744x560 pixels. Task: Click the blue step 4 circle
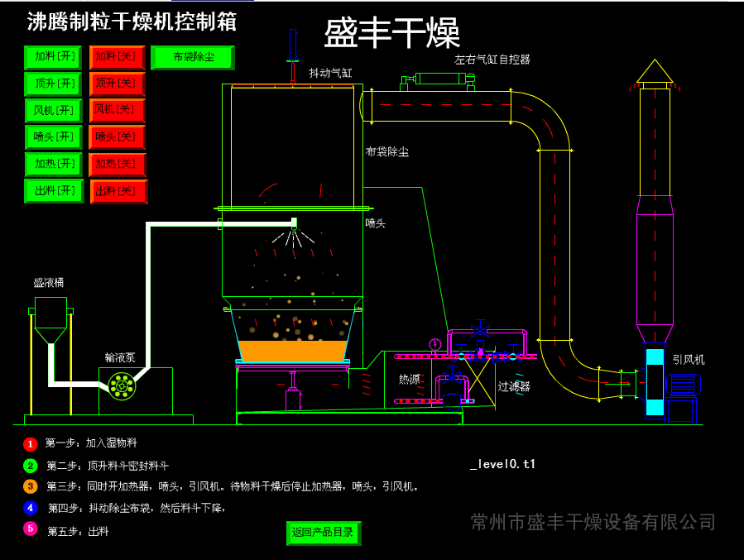point(31,507)
